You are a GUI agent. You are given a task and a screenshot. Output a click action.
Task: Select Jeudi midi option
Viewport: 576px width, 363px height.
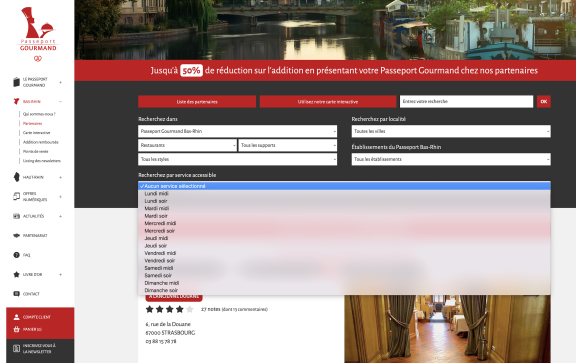344,238
